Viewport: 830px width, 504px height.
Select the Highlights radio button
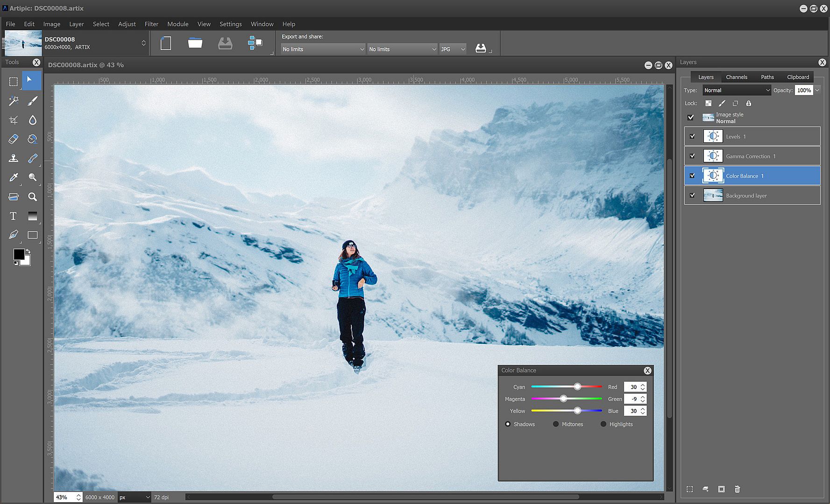[603, 424]
